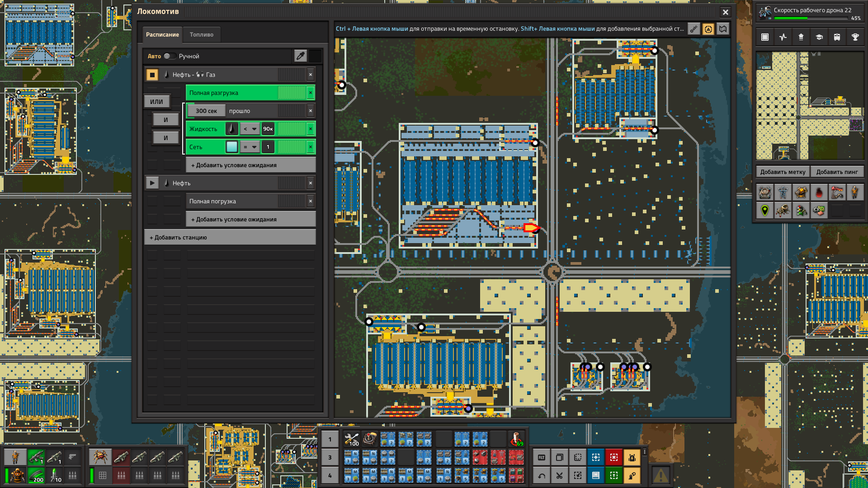The image size is (868, 488).
Task: Open the blueprint book shortcut
Action: pos(596,475)
